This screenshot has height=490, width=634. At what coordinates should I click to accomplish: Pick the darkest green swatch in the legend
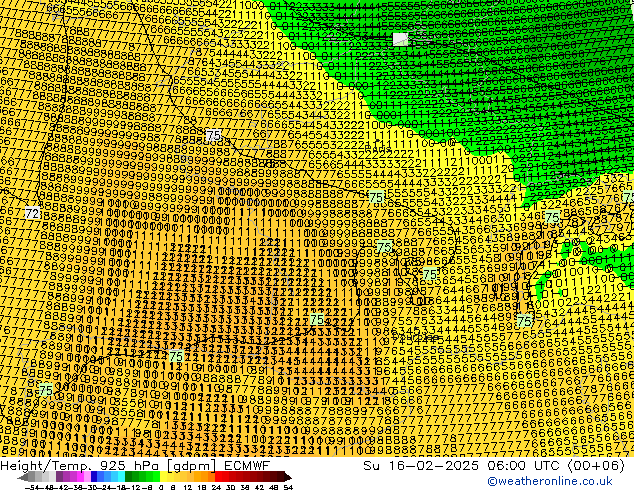pyautogui.click(x=129, y=477)
